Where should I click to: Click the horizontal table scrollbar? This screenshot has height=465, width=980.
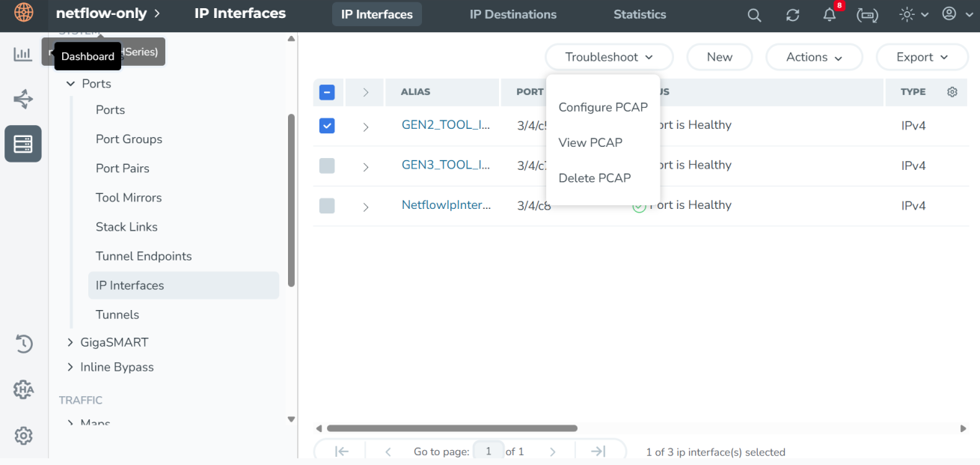[452, 428]
